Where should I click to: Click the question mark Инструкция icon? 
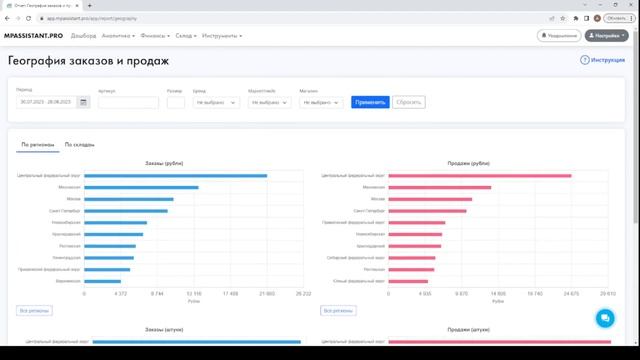584,60
